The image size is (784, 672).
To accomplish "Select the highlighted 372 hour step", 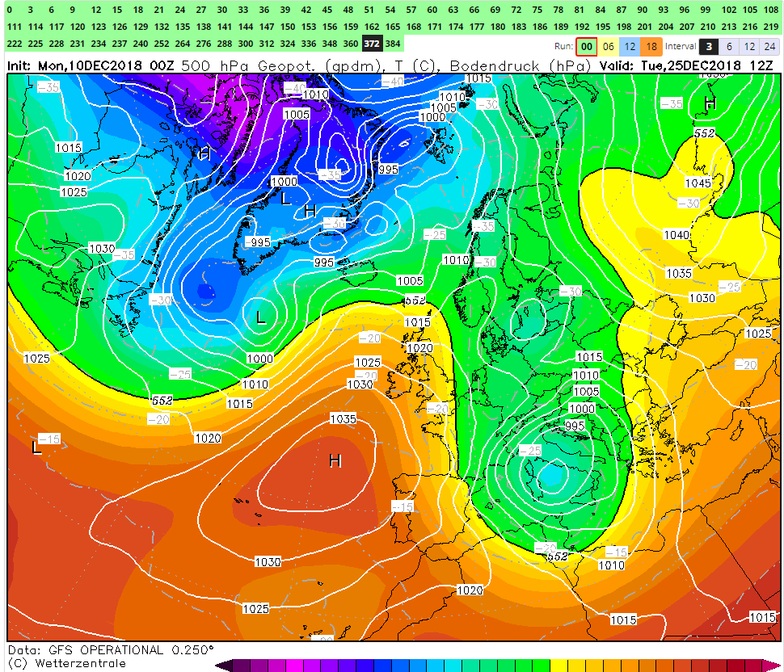I will click(x=372, y=44).
